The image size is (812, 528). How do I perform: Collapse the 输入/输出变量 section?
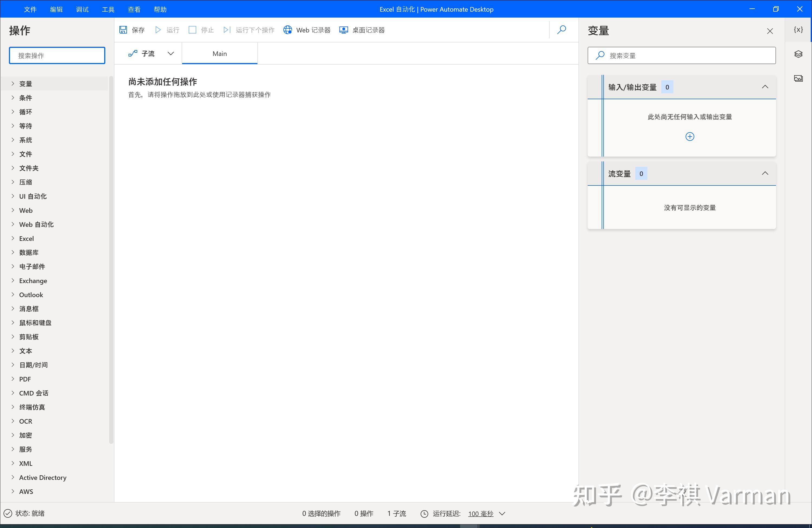765,87
